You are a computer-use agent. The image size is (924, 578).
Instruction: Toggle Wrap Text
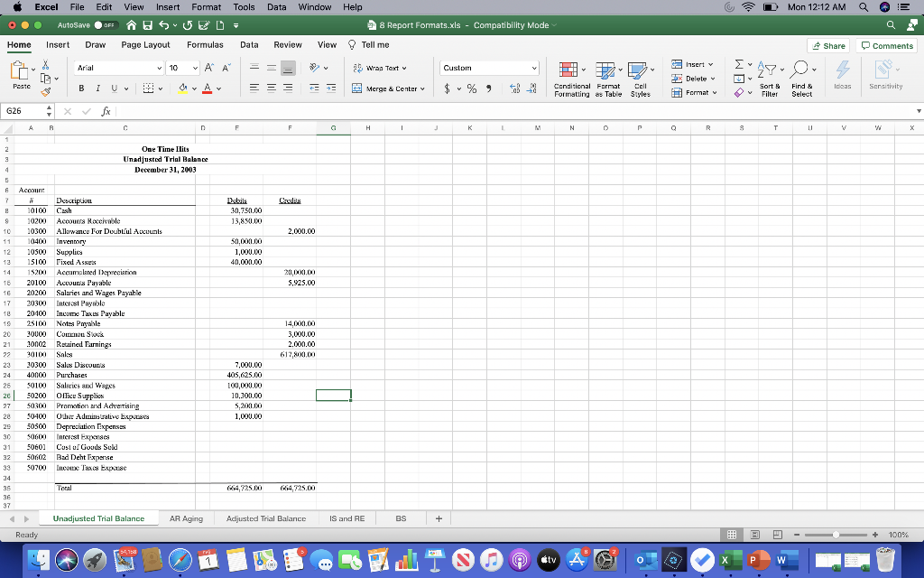(380, 68)
